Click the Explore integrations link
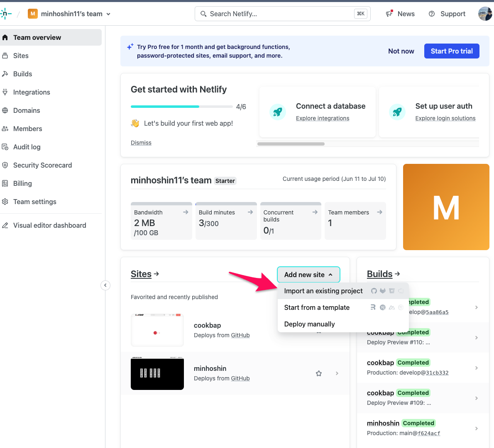 [x=323, y=118]
